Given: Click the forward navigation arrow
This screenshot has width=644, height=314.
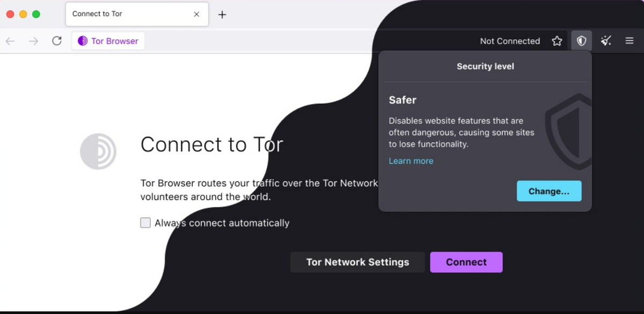Looking at the screenshot, I should (x=33, y=41).
